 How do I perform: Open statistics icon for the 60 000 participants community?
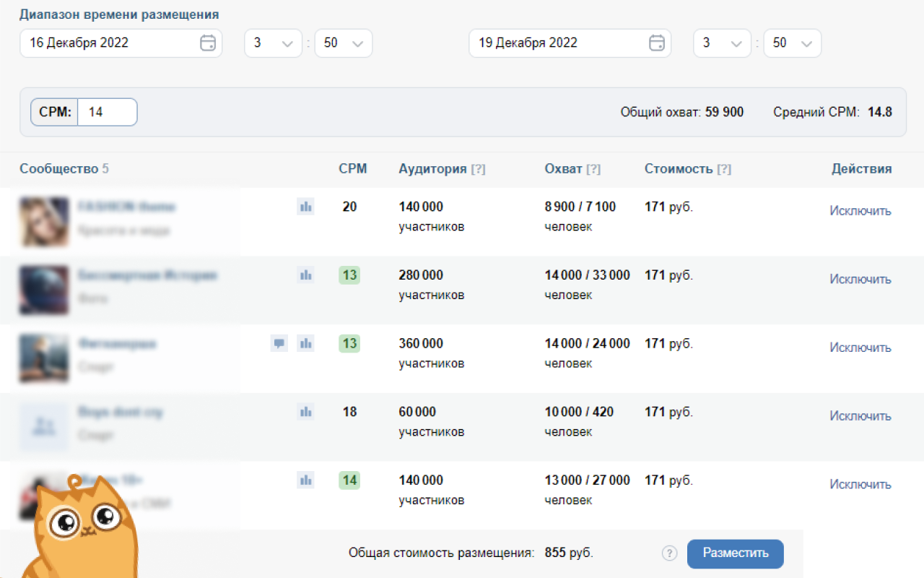(305, 412)
